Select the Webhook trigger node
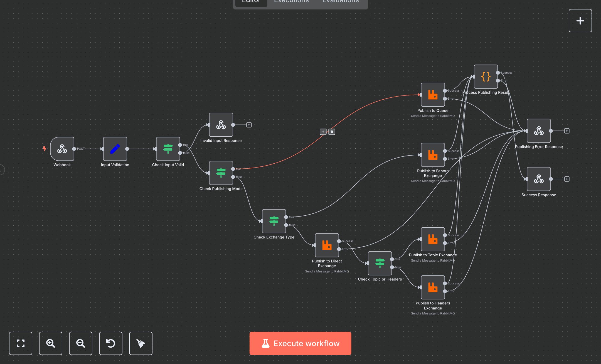The image size is (601, 364). [62, 149]
